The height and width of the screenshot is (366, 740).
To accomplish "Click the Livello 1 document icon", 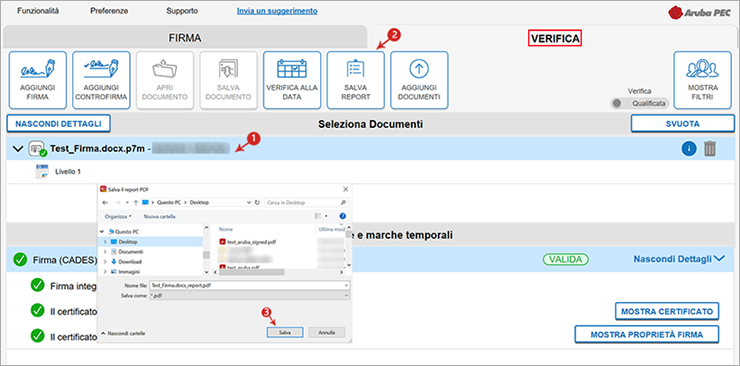I will pos(42,172).
